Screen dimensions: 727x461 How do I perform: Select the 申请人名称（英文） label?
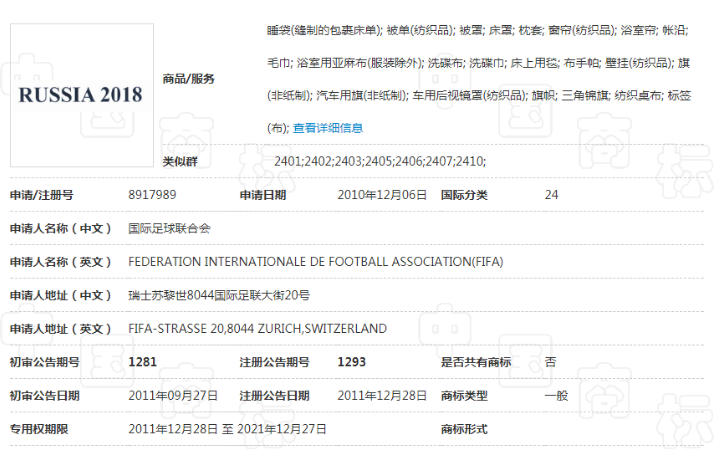tap(61, 262)
